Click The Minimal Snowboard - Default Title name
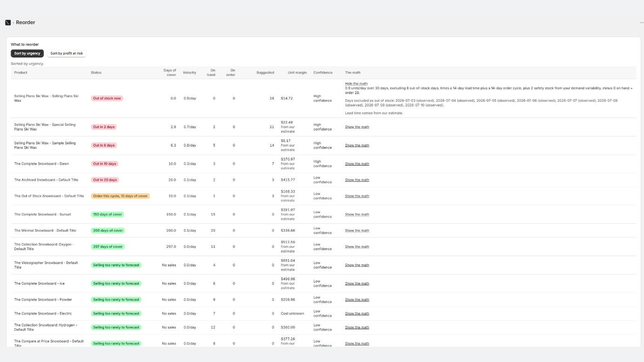 [45, 231]
